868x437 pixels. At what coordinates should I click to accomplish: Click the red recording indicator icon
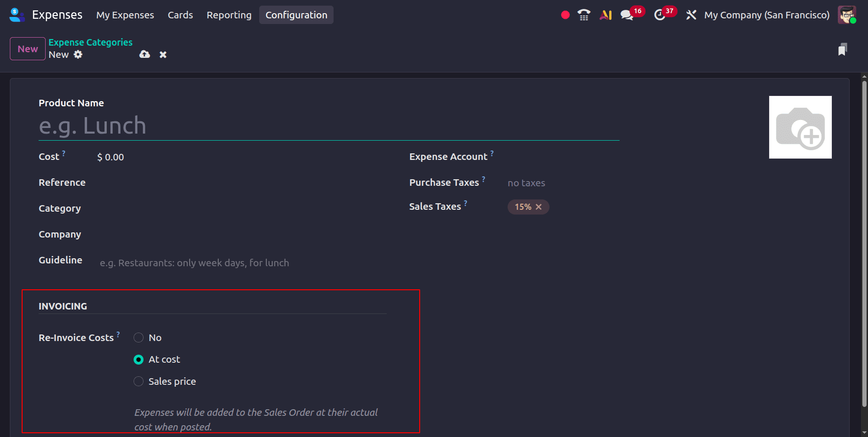(565, 15)
